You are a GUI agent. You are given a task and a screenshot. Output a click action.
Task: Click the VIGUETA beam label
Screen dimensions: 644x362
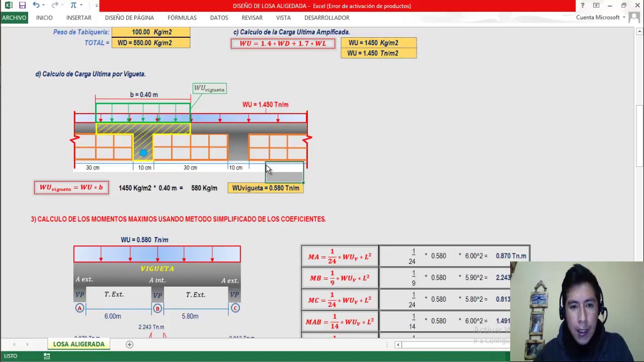pos(157,268)
